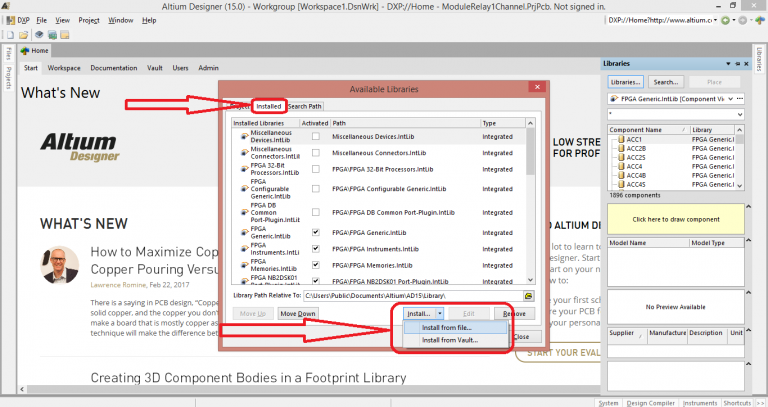Deactivate the FPGA Generic.IntLib checkbox
The width and height of the screenshot is (768, 407).
click(x=316, y=233)
